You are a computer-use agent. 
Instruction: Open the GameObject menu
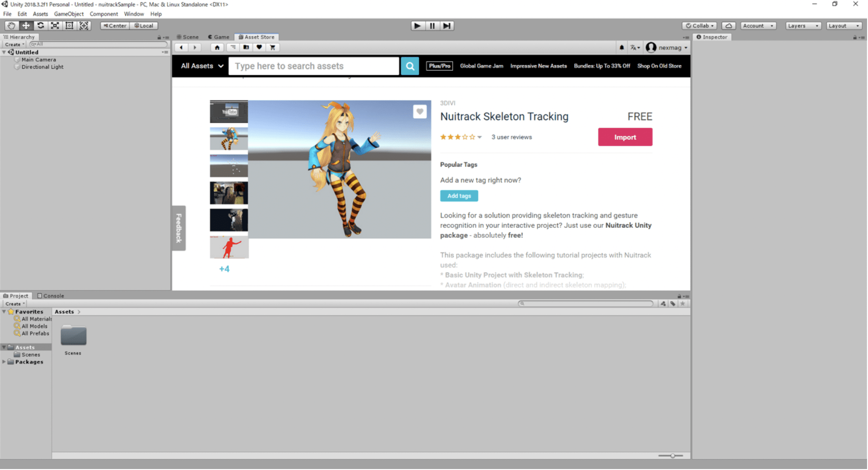(x=69, y=14)
